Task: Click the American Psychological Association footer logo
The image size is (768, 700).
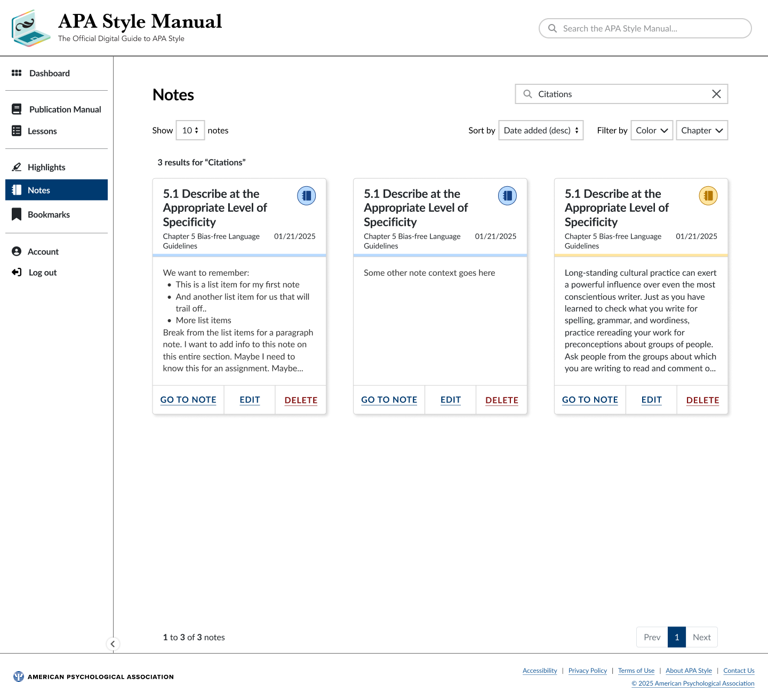Action: (93, 677)
